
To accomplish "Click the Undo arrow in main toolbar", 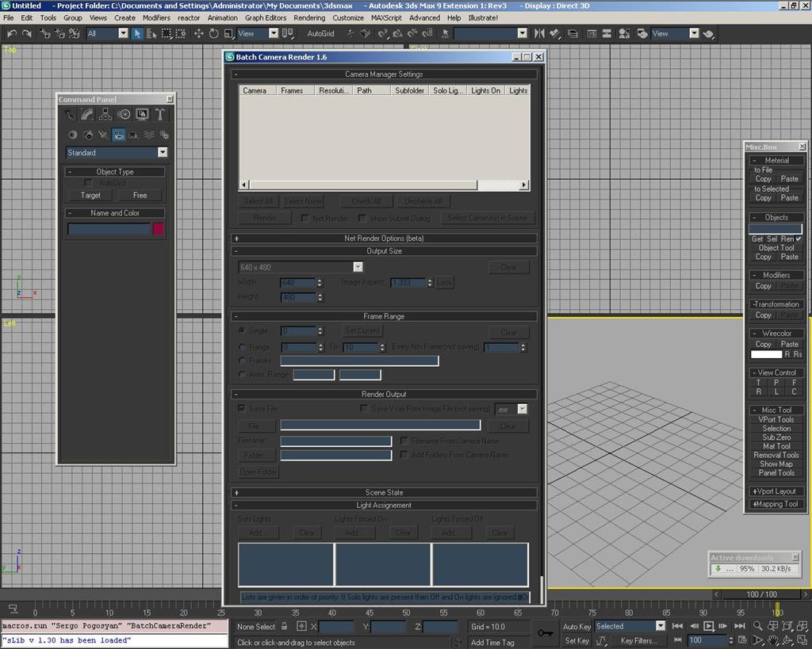I will 11,33.
